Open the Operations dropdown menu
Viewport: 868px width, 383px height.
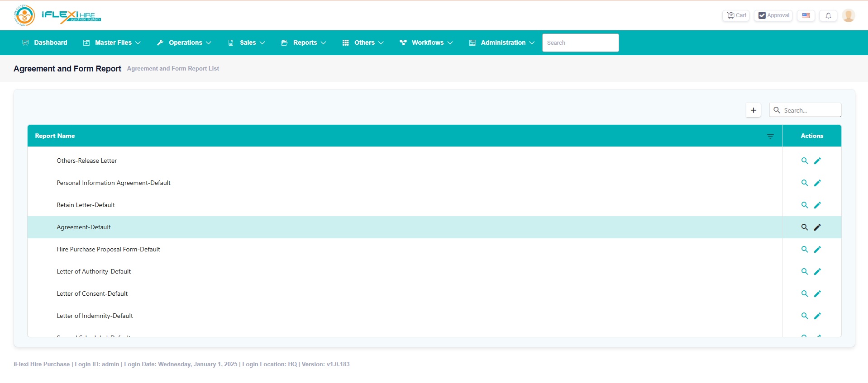[184, 43]
